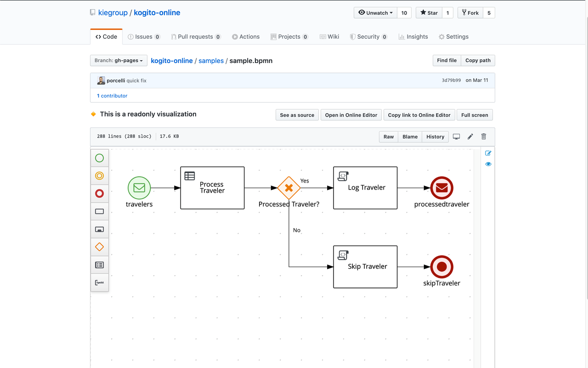588x368 pixels.
Task: Switch to the Code tab
Action: (106, 37)
